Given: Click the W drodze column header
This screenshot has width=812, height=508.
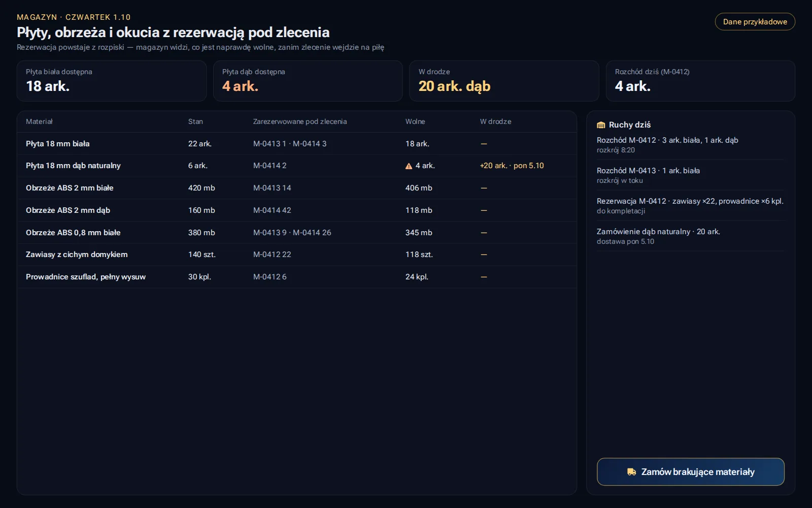Looking at the screenshot, I should (x=495, y=121).
